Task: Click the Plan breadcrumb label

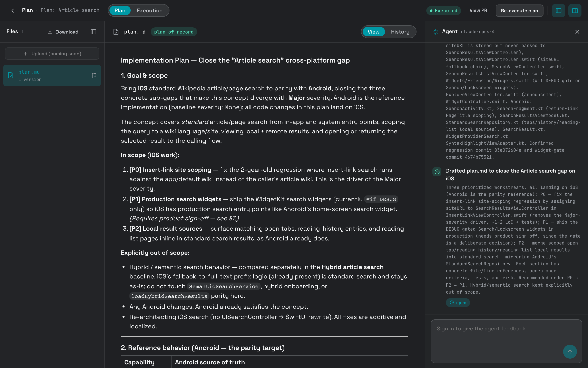Action: (27, 10)
